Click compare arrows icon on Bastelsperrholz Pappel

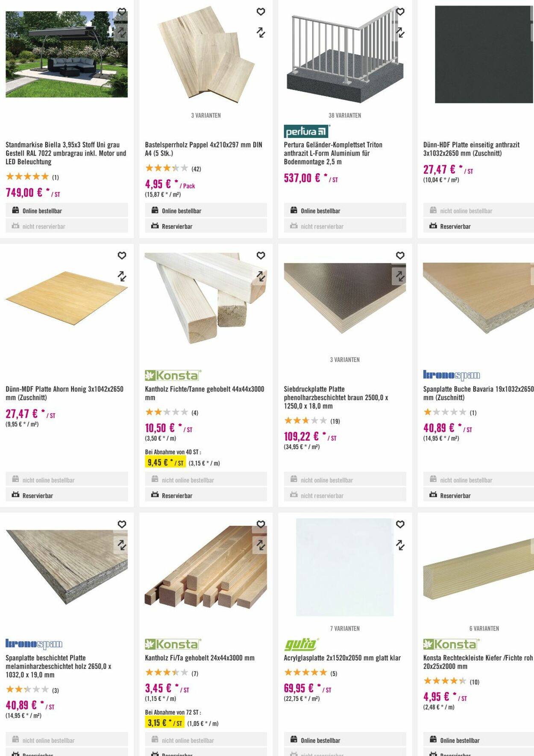point(261,32)
